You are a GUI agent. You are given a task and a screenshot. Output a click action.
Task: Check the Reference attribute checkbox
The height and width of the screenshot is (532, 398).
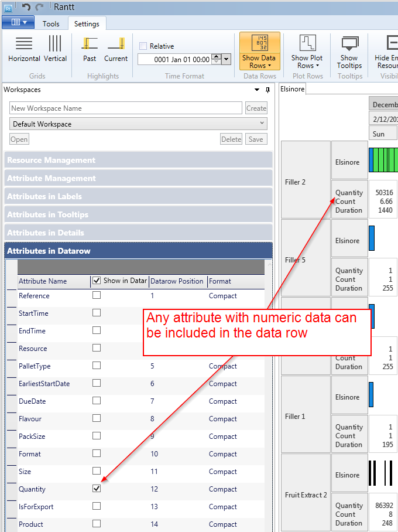[x=97, y=295]
